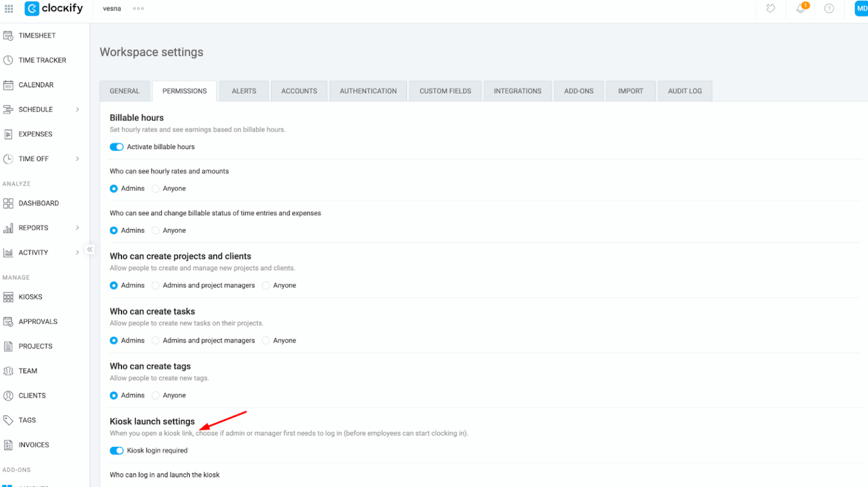
Task: Select Admins and project managers for creating tasks
Action: [156, 341]
